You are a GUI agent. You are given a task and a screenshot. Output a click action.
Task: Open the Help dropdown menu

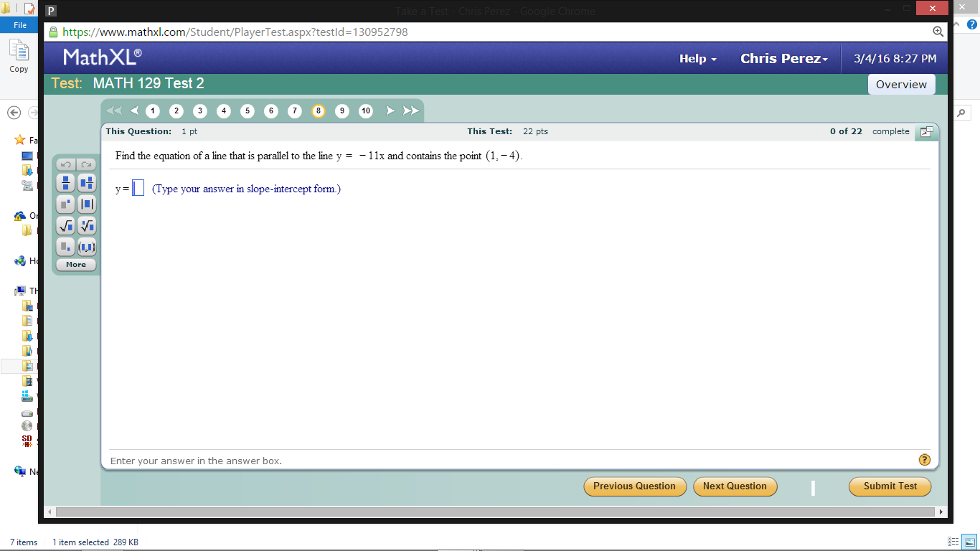(x=697, y=58)
